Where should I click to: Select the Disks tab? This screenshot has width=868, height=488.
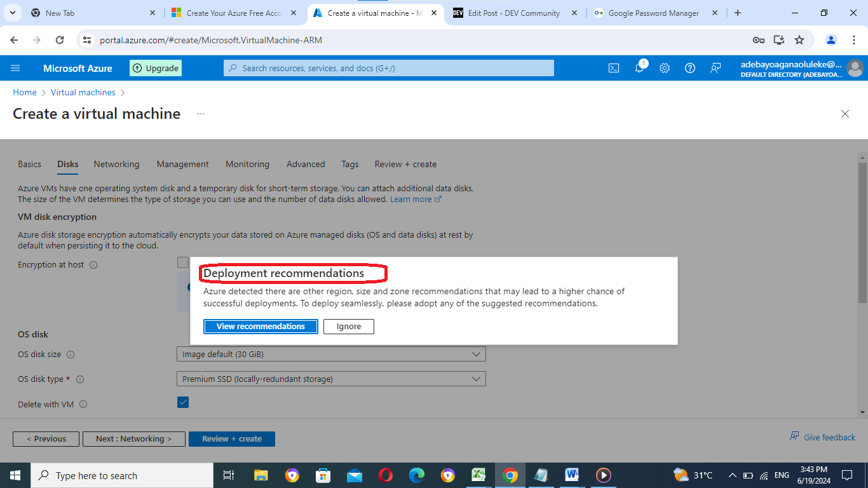[68, 164]
